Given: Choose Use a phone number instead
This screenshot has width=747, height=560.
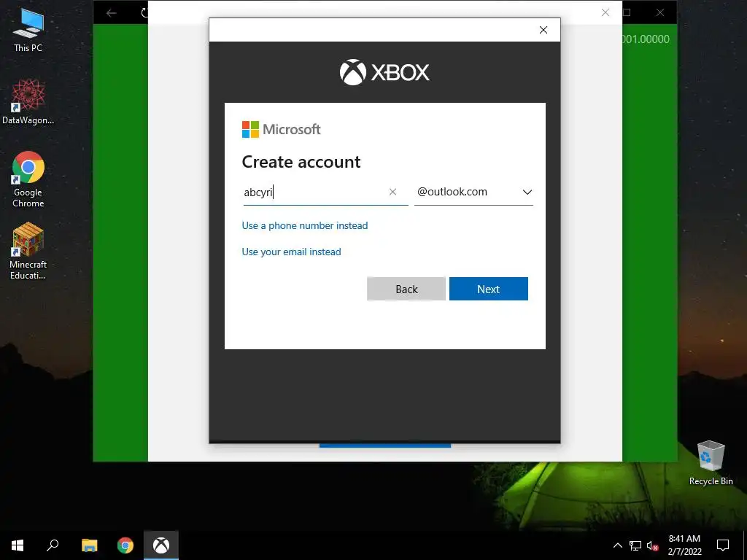Looking at the screenshot, I should [x=305, y=226].
